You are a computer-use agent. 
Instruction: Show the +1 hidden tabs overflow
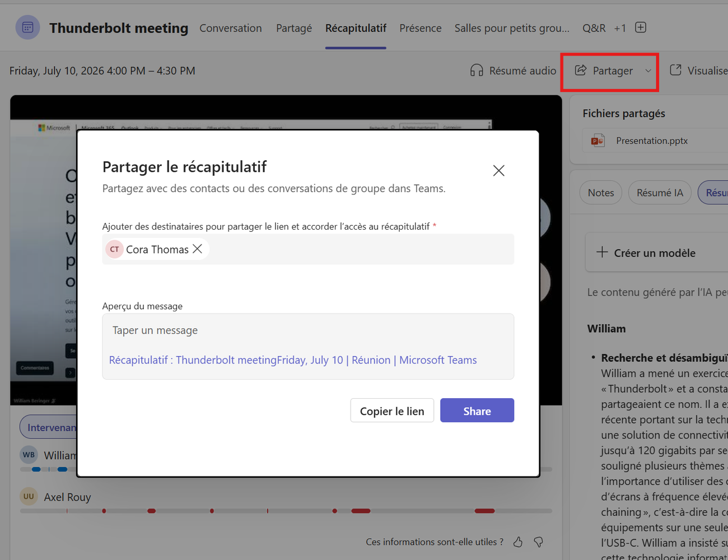pos(620,28)
